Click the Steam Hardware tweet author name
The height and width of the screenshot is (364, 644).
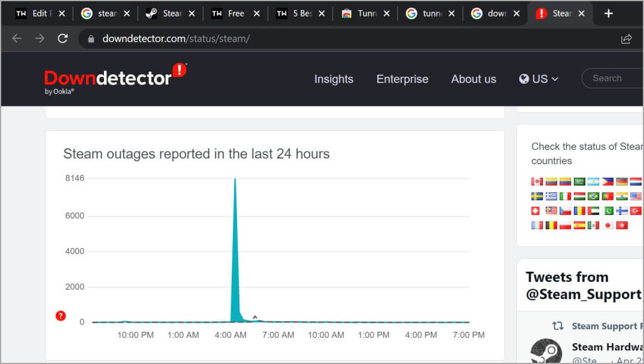coord(607,347)
